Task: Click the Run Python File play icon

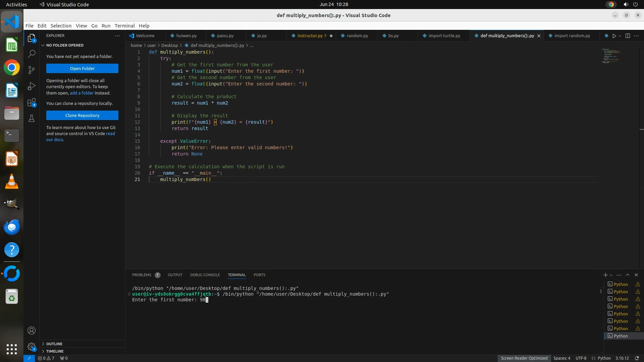Action: (614, 36)
